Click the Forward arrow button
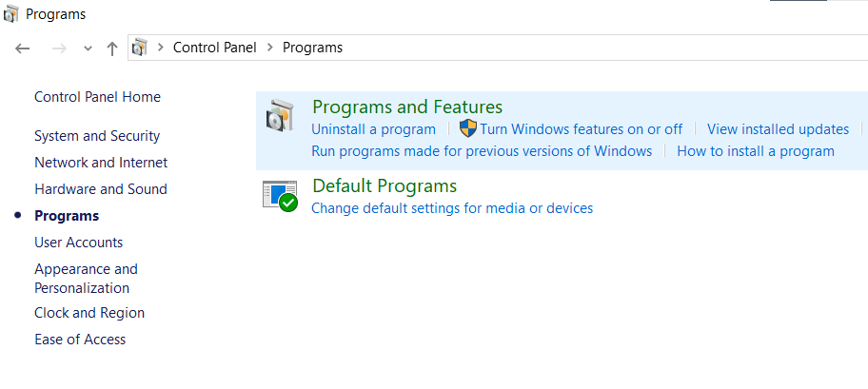 coord(59,49)
